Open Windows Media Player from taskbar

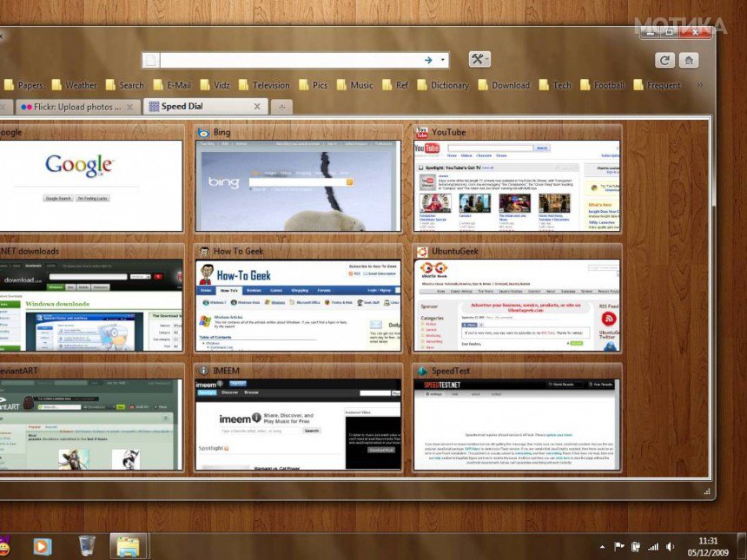click(43, 546)
